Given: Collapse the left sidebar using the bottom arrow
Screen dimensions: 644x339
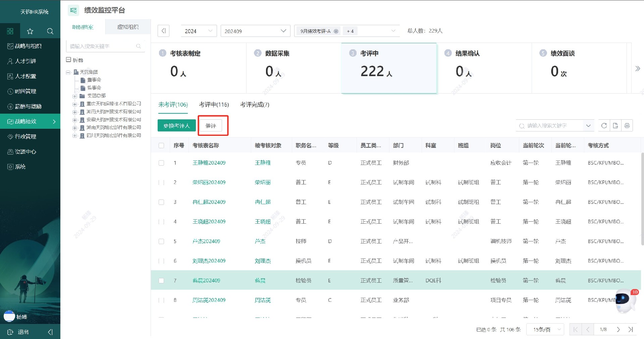Looking at the screenshot, I should tap(50, 332).
